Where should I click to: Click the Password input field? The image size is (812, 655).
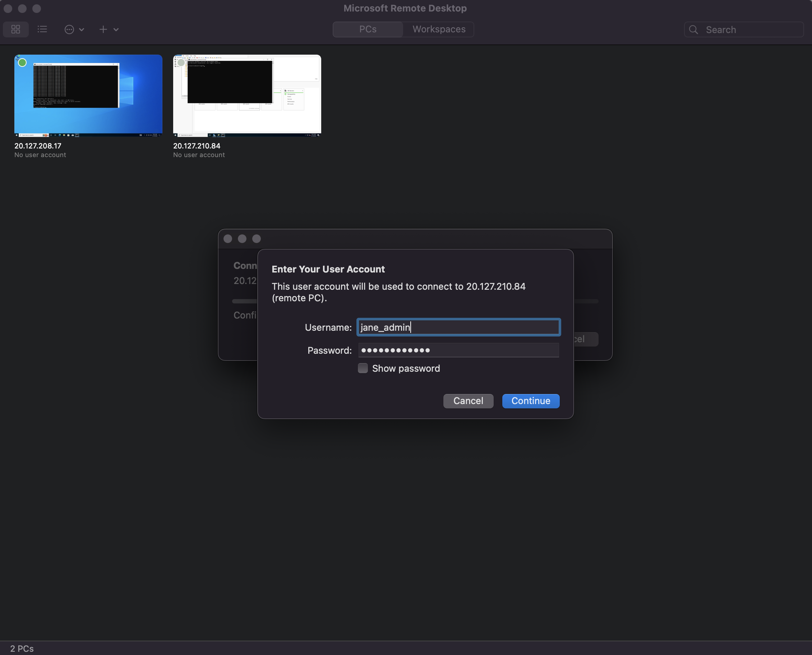pyautogui.click(x=458, y=350)
